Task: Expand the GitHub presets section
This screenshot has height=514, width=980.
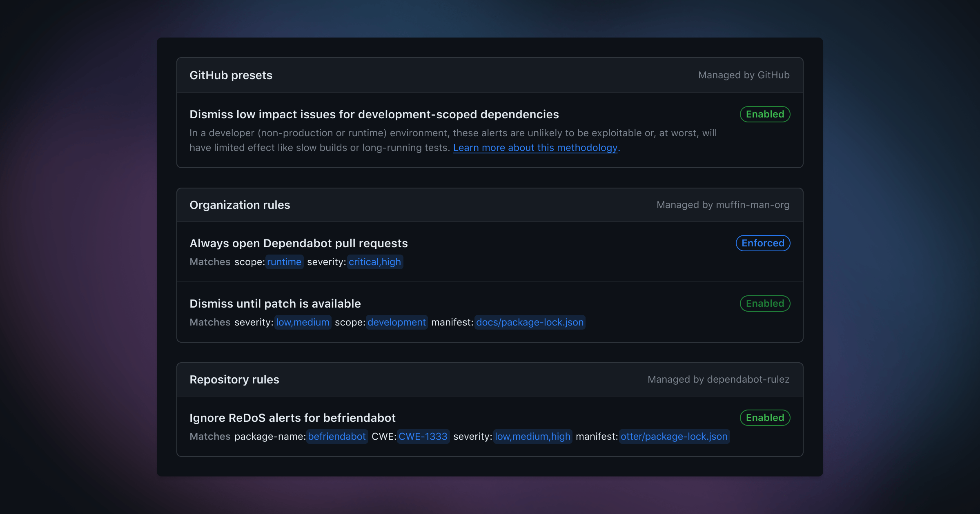Action: pyautogui.click(x=489, y=74)
